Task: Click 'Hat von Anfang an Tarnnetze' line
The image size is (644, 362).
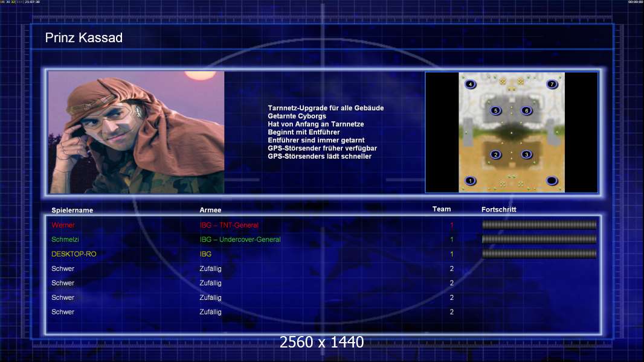Action: point(316,124)
